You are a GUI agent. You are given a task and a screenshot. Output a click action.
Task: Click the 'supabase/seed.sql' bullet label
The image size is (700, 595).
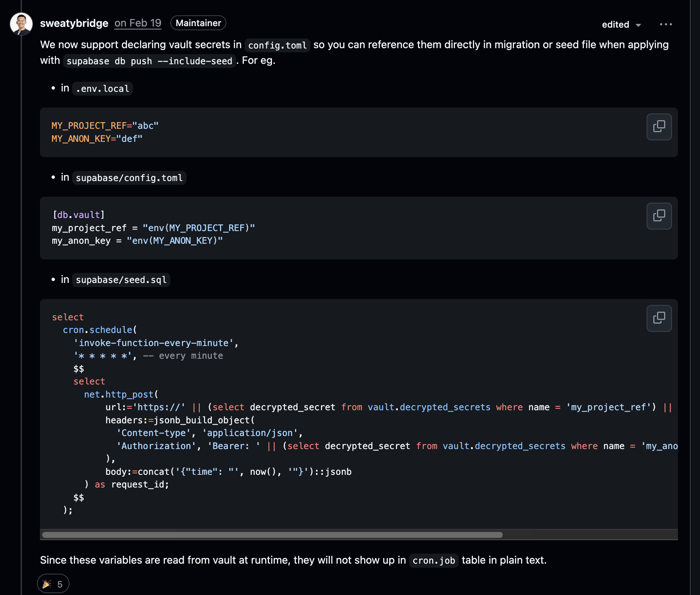tap(121, 280)
